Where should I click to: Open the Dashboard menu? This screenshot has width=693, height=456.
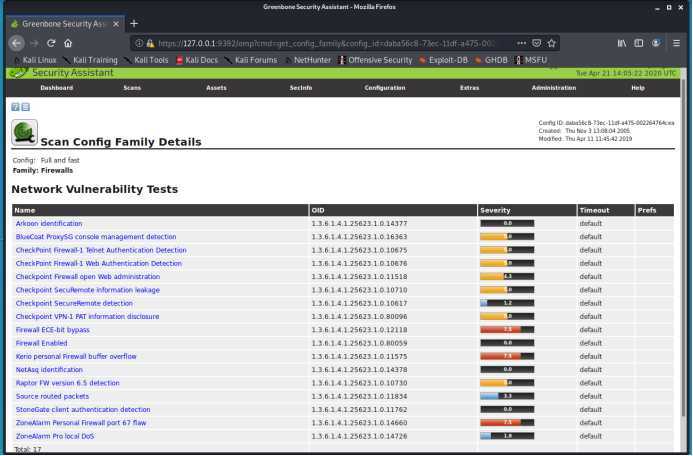(57, 88)
